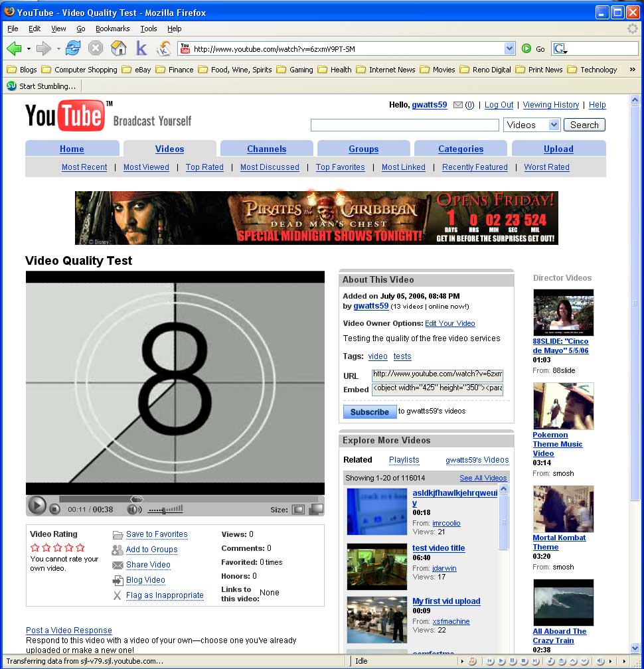Click the related videos list scroll up arrow
The image size is (644, 669).
504,489
